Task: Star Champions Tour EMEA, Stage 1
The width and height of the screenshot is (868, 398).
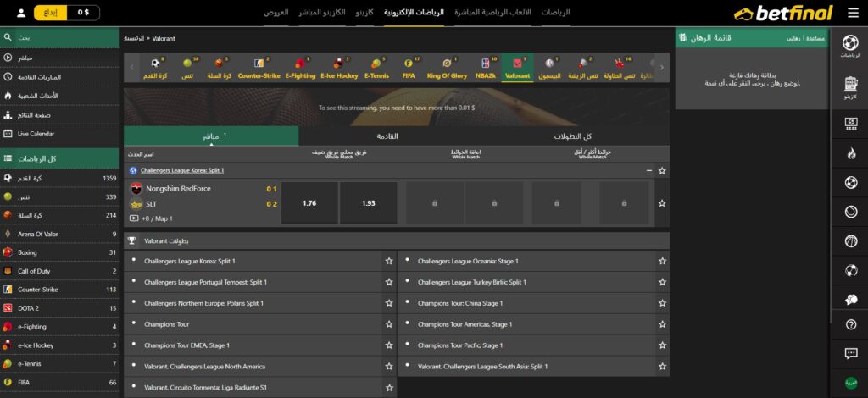Action: 388,345
